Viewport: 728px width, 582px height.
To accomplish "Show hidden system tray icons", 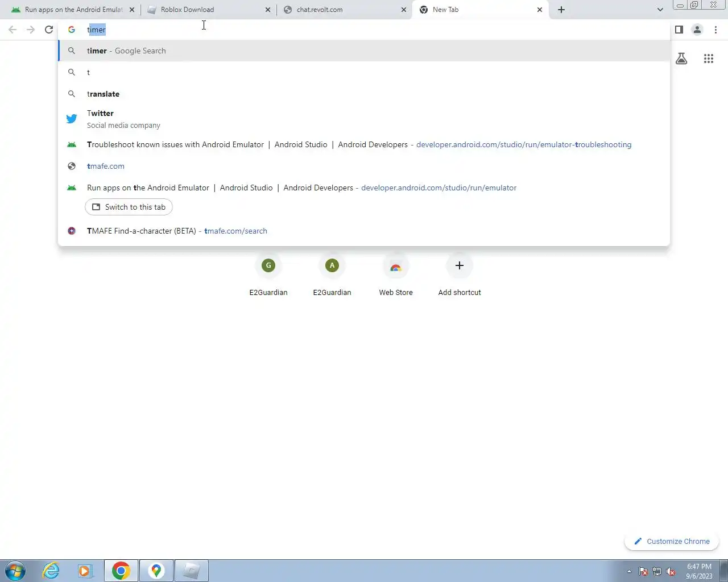I will (x=629, y=572).
